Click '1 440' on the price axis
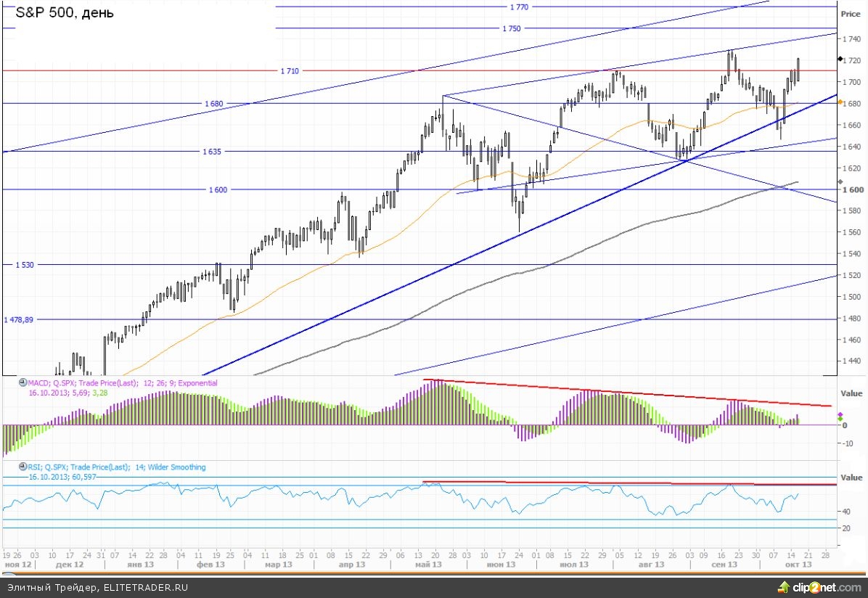 click(x=851, y=361)
